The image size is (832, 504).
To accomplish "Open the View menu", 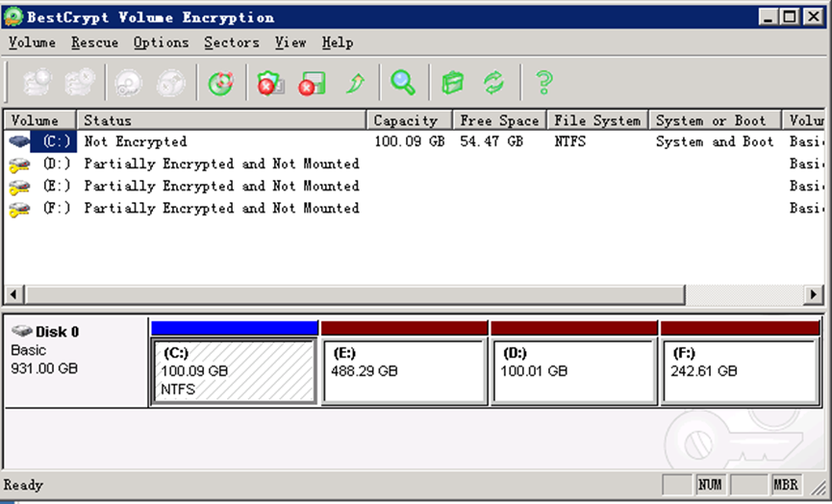I will pos(290,42).
